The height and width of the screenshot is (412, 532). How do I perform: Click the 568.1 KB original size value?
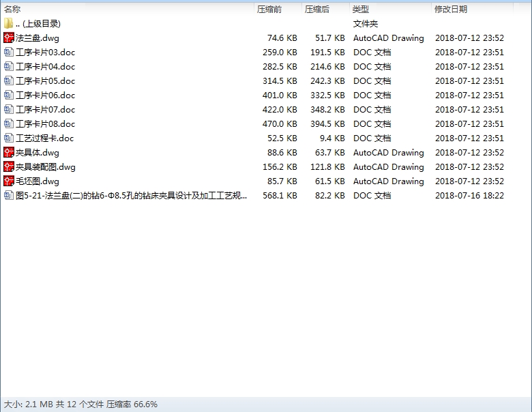coord(280,196)
